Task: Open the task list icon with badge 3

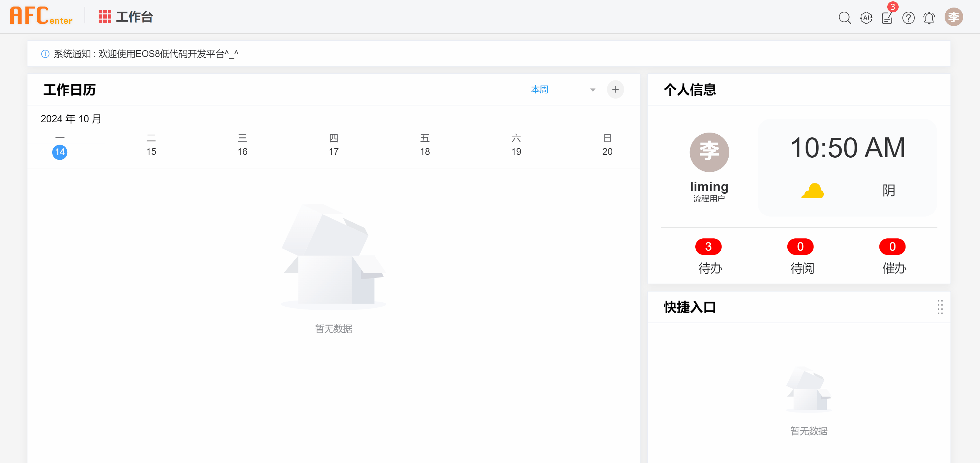Action: pyautogui.click(x=887, y=18)
